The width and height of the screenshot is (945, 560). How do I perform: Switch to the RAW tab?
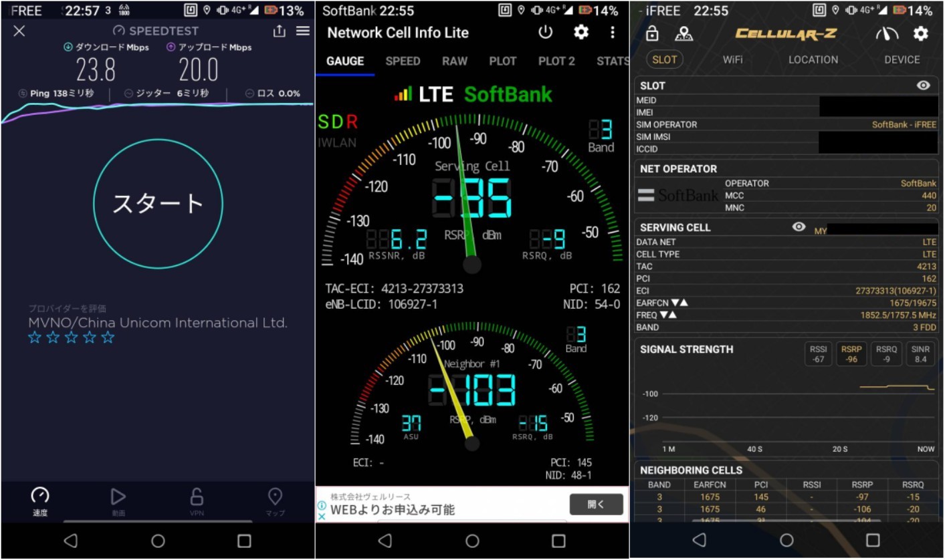click(x=454, y=61)
